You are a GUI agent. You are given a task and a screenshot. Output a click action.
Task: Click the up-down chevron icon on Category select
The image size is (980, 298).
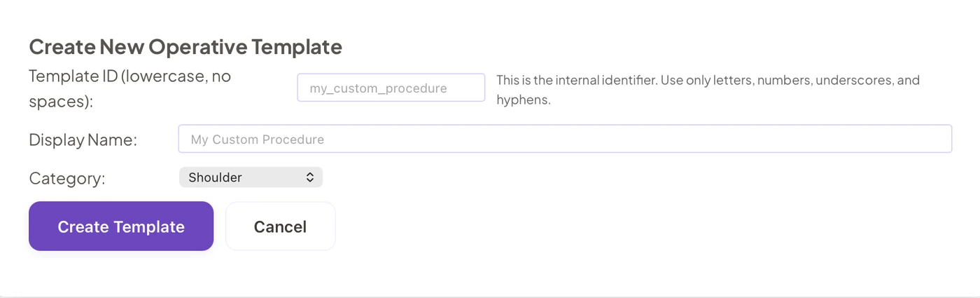point(310,177)
